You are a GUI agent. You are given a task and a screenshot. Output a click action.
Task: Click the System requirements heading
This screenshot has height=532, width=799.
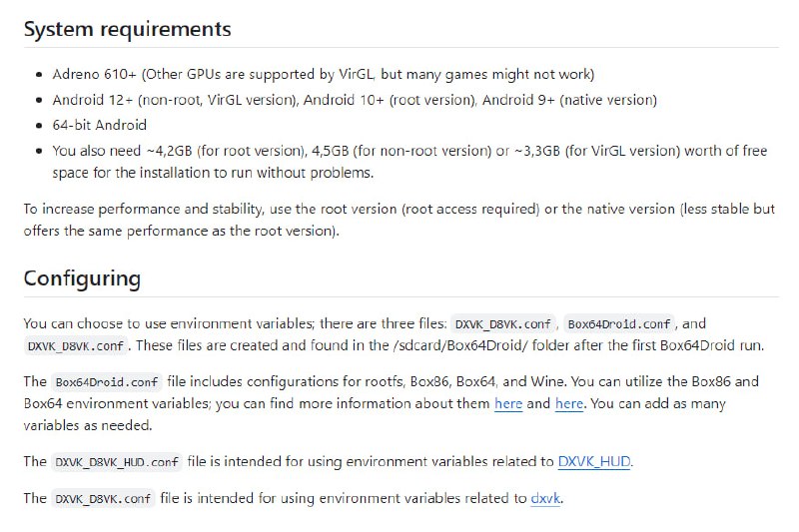pos(128,30)
